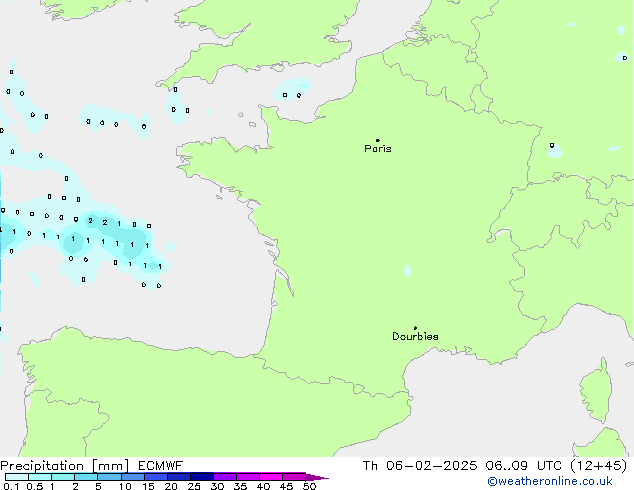Pick the 15–20 mm legend swatch
This screenshot has width=634, height=490.
(x=155, y=477)
